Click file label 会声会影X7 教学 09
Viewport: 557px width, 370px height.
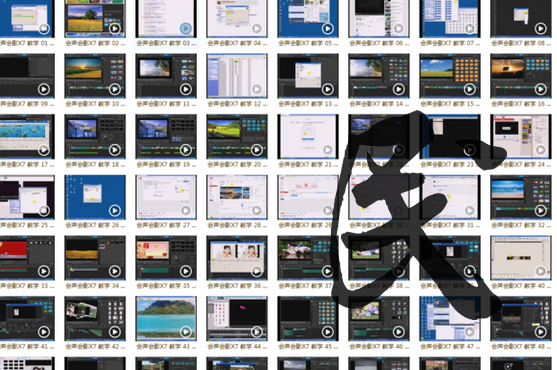click(x=27, y=104)
